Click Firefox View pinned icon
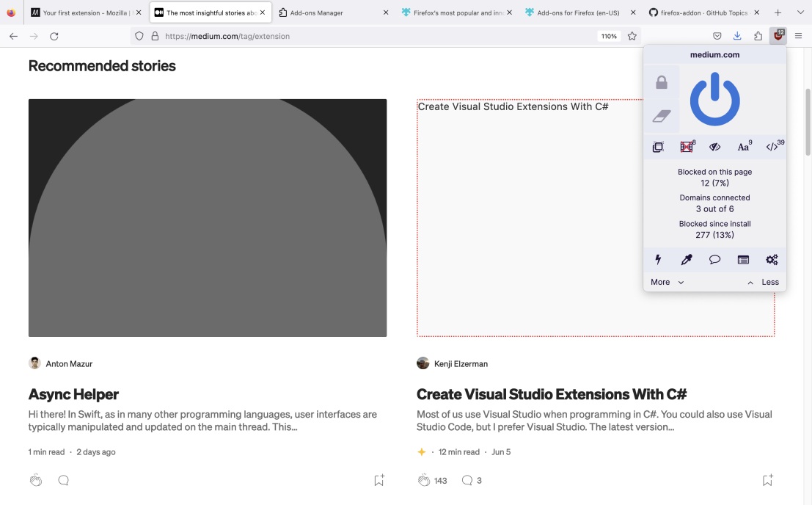This screenshot has height=505, width=812. 11,12
